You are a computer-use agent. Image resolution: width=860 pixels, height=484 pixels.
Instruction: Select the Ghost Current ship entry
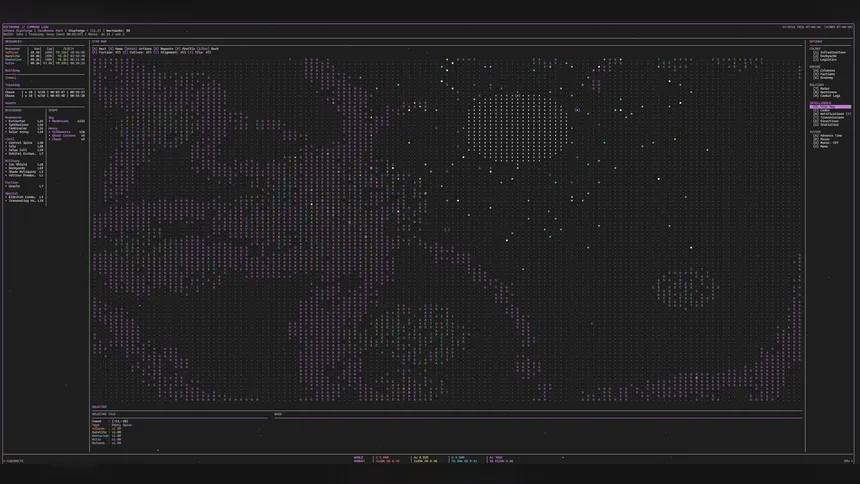click(x=66, y=136)
